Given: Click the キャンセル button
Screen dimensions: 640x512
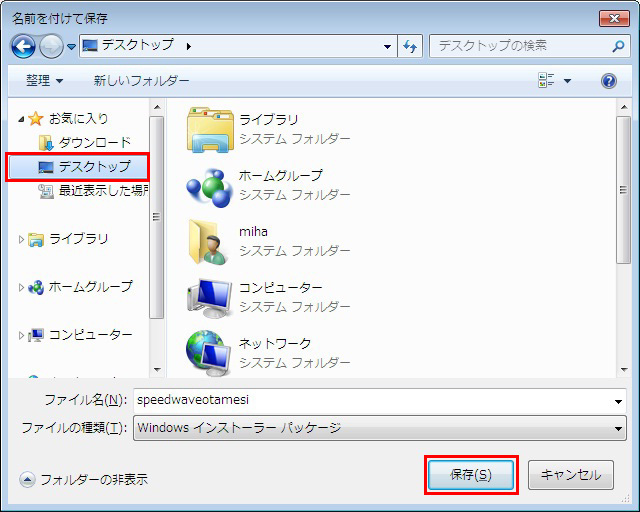Looking at the screenshot, I should [x=570, y=475].
